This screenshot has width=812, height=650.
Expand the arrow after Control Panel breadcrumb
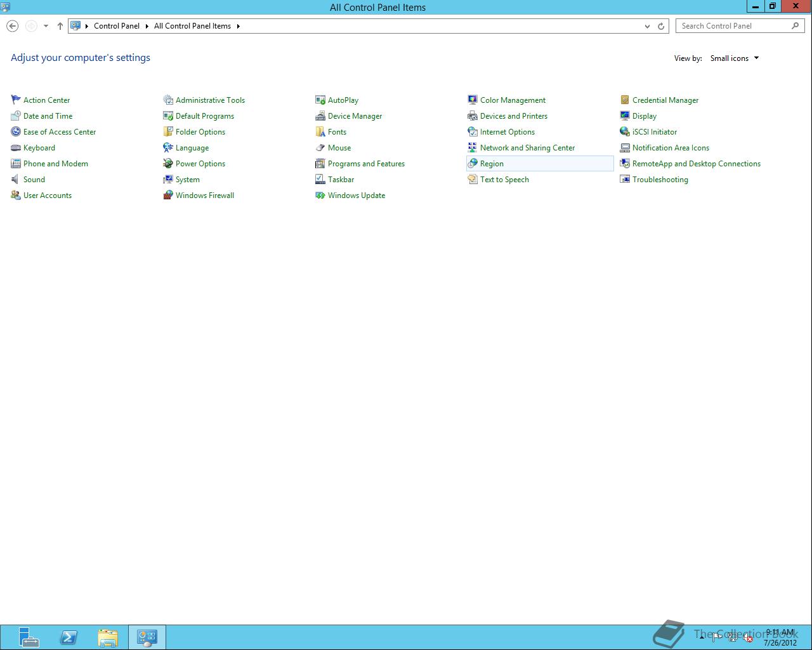click(x=147, y=26)
